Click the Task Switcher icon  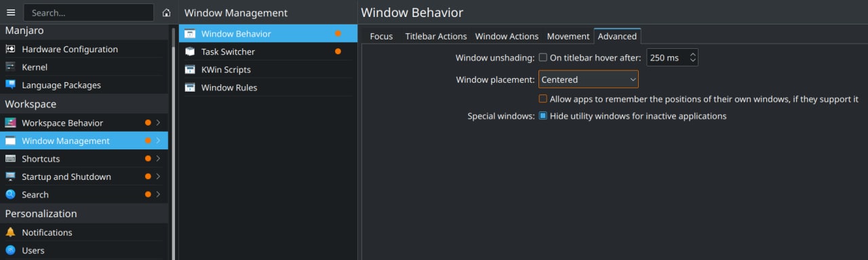(x=190, y=52)
